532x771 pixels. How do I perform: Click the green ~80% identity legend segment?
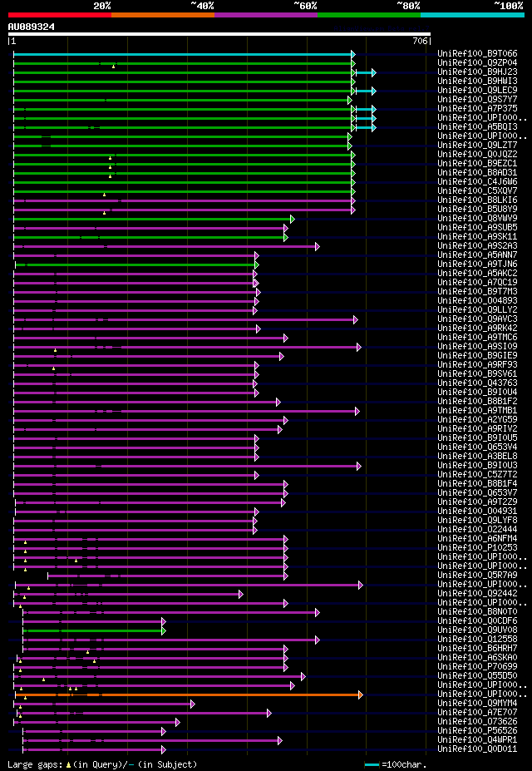click(x=369, y=15)
